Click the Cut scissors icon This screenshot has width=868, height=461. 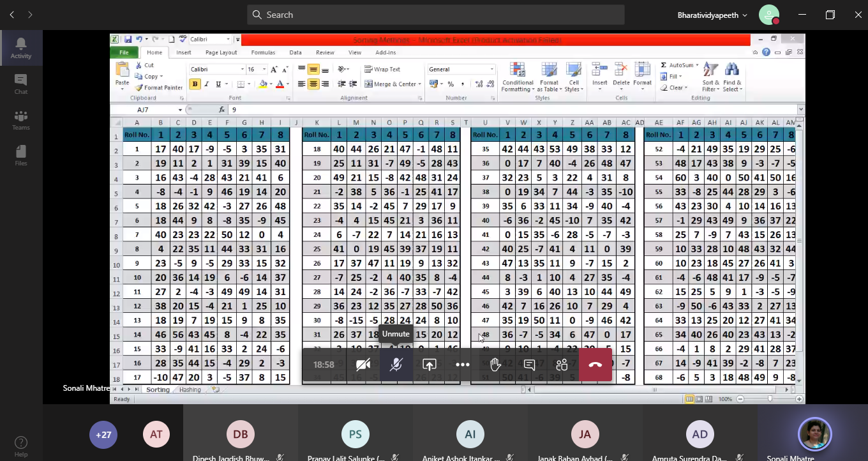click(x=139, y=65)
